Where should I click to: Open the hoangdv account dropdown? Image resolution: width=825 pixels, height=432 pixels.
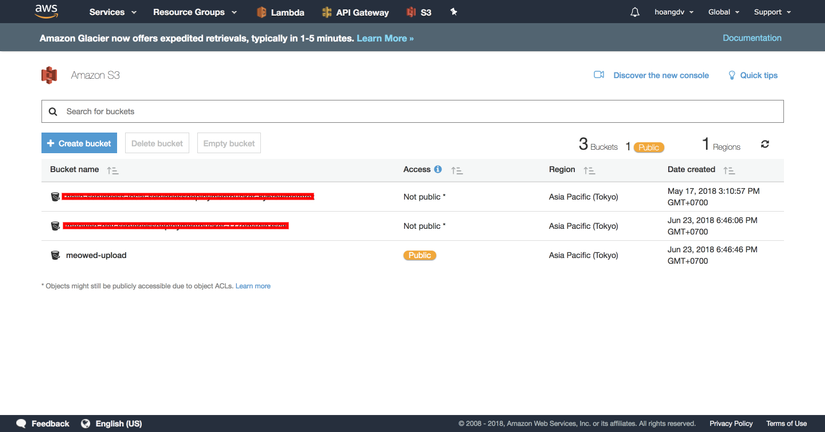coord(673,12)
